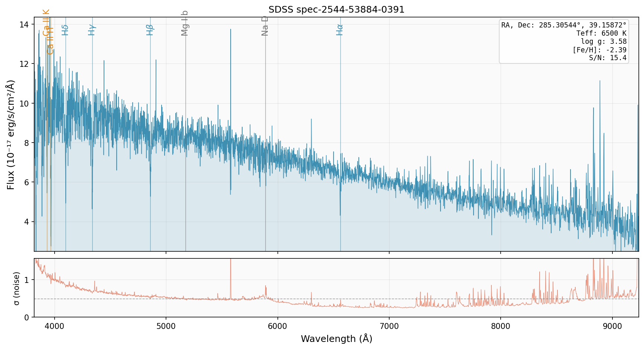Viewport: 644px width, 349px height.
Task: Select the Hδ line marker label
Action: (65, 30)
